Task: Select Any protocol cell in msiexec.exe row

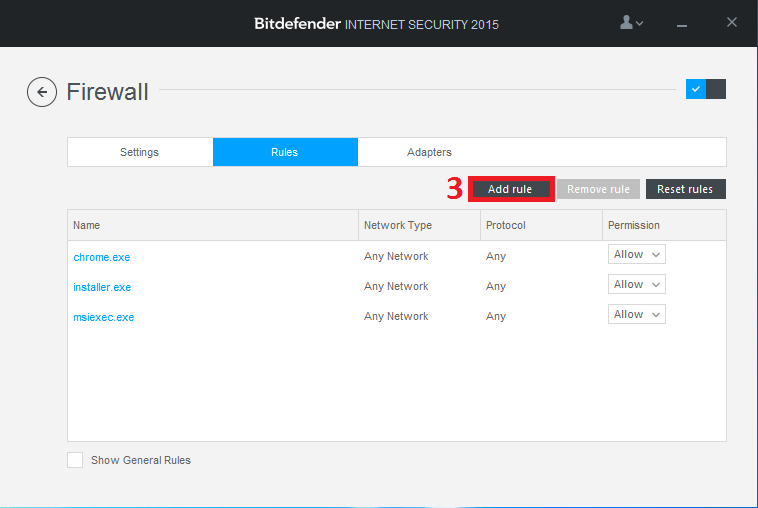Action: pyautogui.click(x=496, y=316)
